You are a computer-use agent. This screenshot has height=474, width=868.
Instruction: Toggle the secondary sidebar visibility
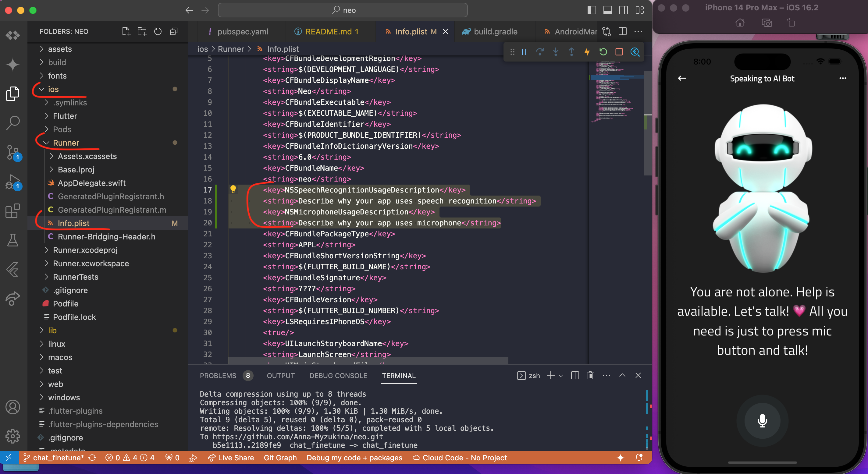click(x=623, y=10)
